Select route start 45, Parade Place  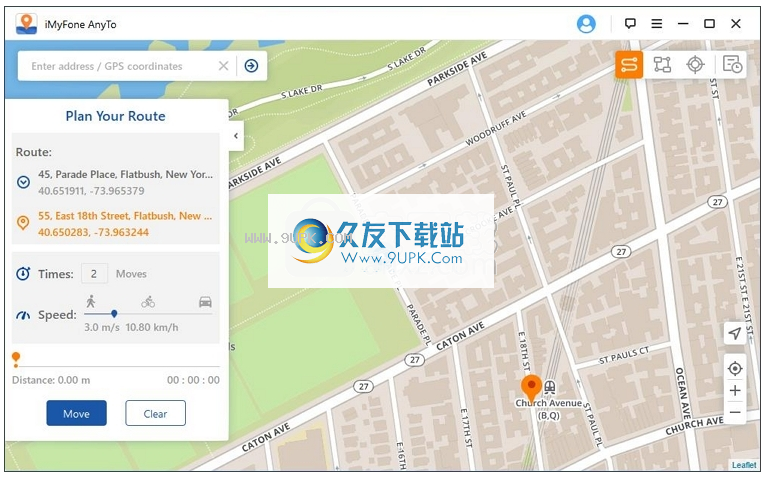[125, 174]
